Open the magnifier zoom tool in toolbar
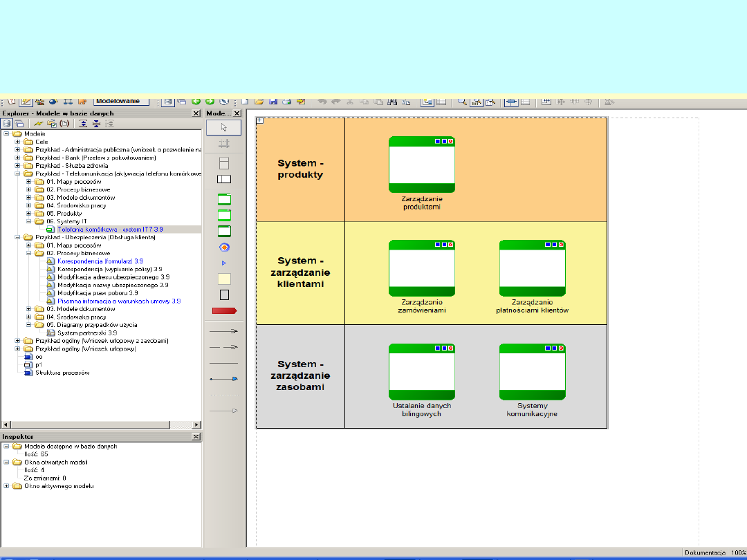Image resolution: width=747 pixels, height=560 pixels. [x=462, y=102]
